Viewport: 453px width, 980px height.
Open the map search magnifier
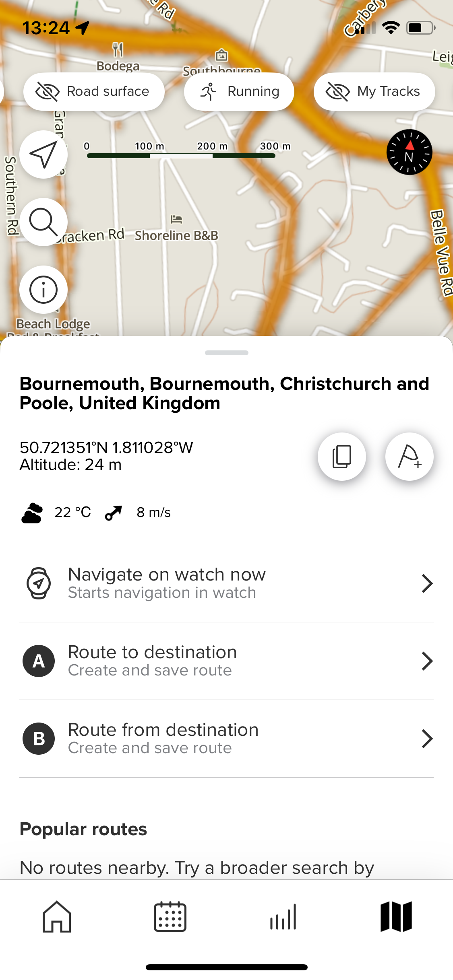[x=43, y=222]
